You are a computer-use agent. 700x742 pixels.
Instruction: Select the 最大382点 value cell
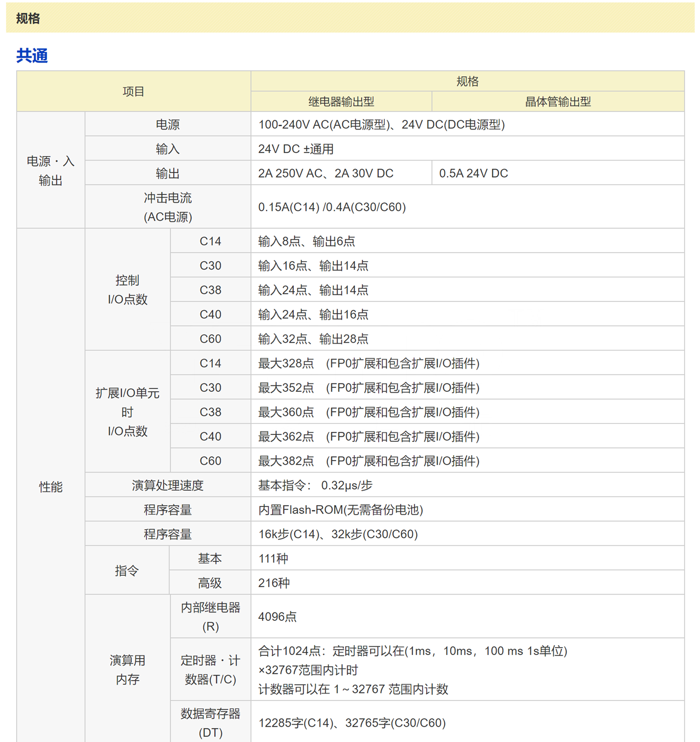467,461
